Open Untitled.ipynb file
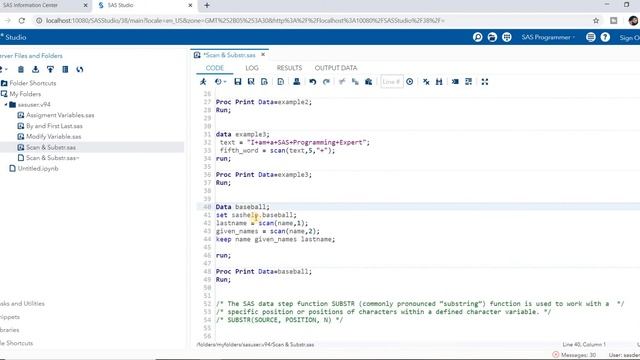The width and height of the screenshot is (640, 360). point(38,168)
